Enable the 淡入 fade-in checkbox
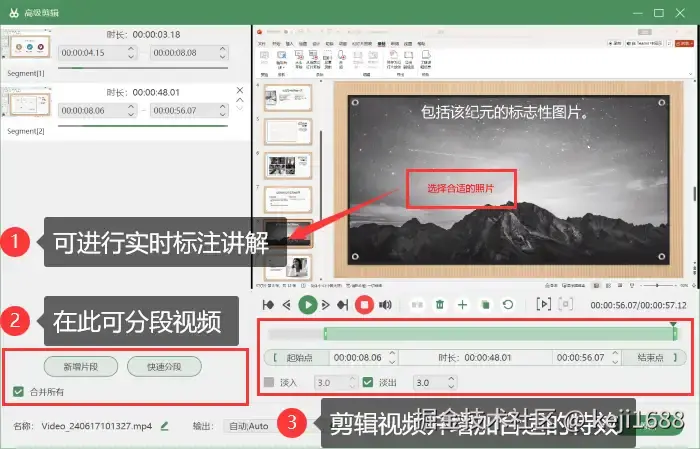 269,382
